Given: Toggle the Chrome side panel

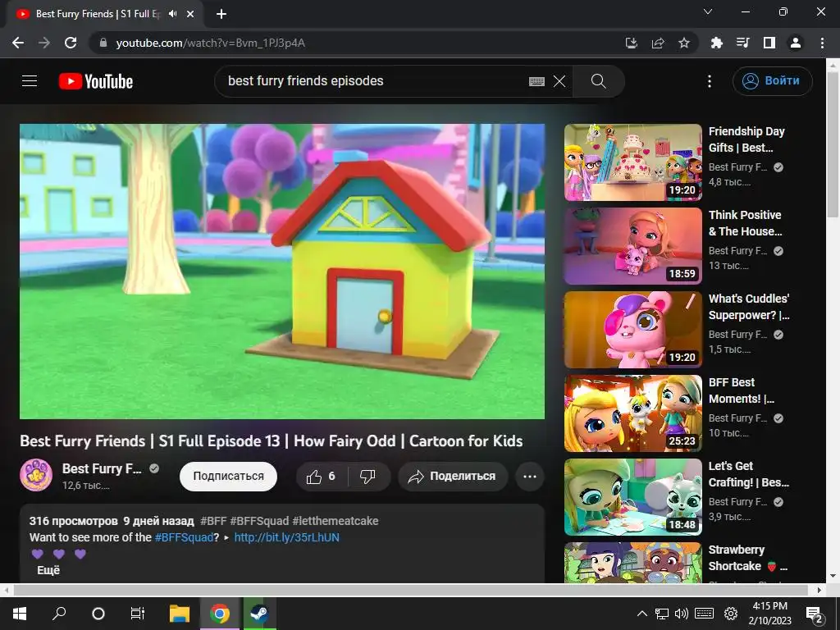Looking at the screenshot, I should pyautogui.click(x=769, y=43).
